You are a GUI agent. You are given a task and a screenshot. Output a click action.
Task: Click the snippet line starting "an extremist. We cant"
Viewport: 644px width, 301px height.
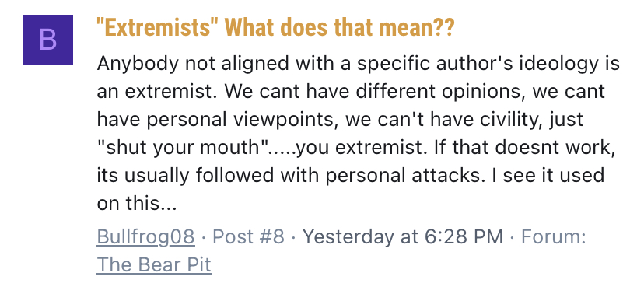tap(351, 92)
